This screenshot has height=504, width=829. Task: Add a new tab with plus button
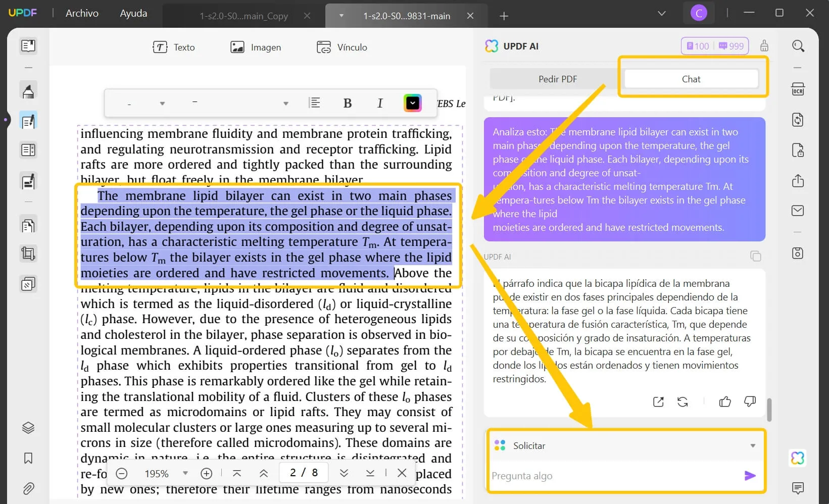pyautogui.click(x=504, y=16)
